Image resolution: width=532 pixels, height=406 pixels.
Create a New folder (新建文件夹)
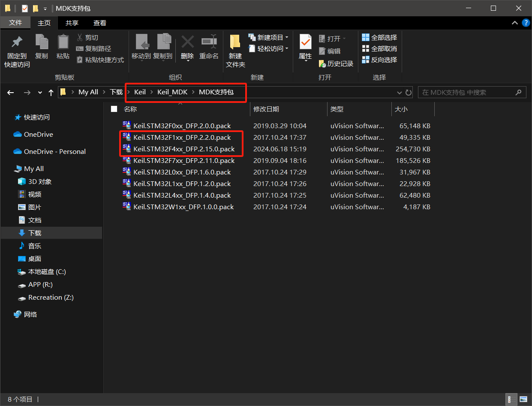tap(235, 51)
